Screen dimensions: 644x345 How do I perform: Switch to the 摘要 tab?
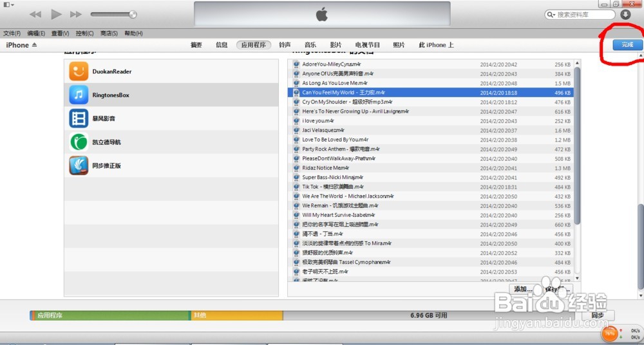tap(196, 45)
